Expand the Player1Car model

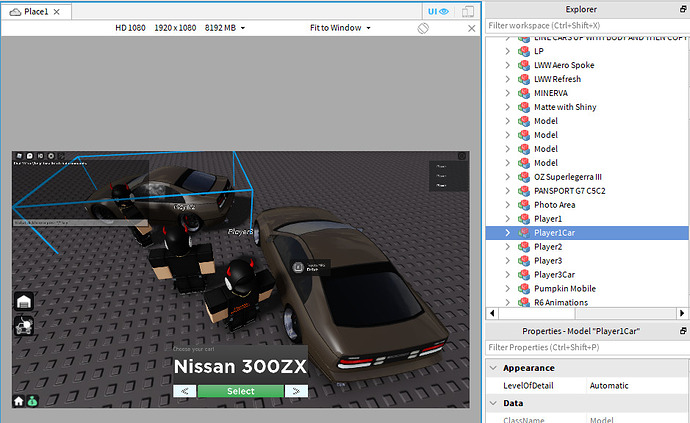point(507,233)
